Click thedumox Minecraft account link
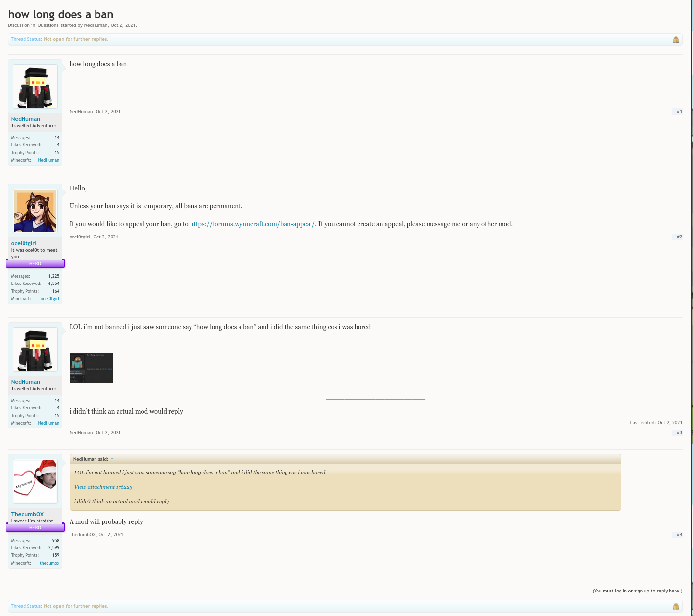This screenshot has width=693, height=616. coord(49,563)
